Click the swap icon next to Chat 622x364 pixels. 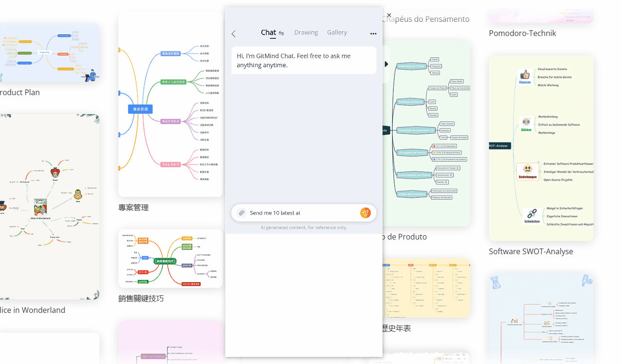281,33
